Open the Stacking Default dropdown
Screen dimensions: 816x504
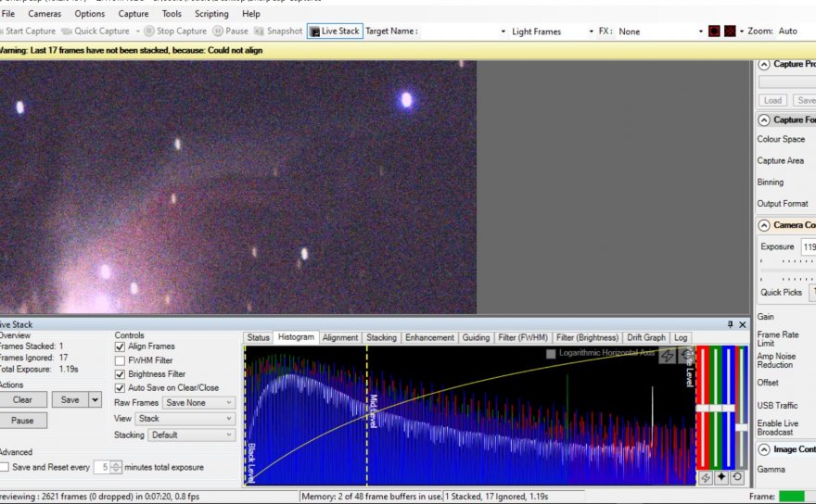192,435
